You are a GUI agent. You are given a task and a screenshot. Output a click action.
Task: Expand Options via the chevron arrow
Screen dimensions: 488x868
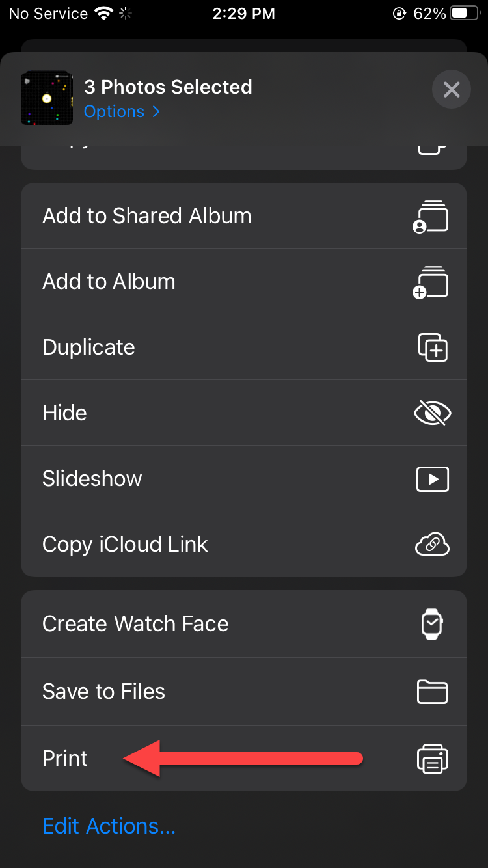pos(156,112)
